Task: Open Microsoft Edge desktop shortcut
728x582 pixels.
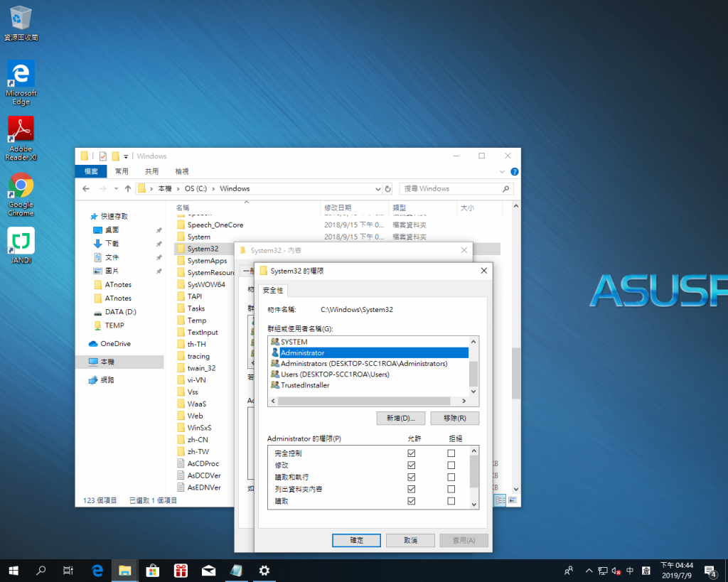Action: pyautogui.click(x=21, y=82)
